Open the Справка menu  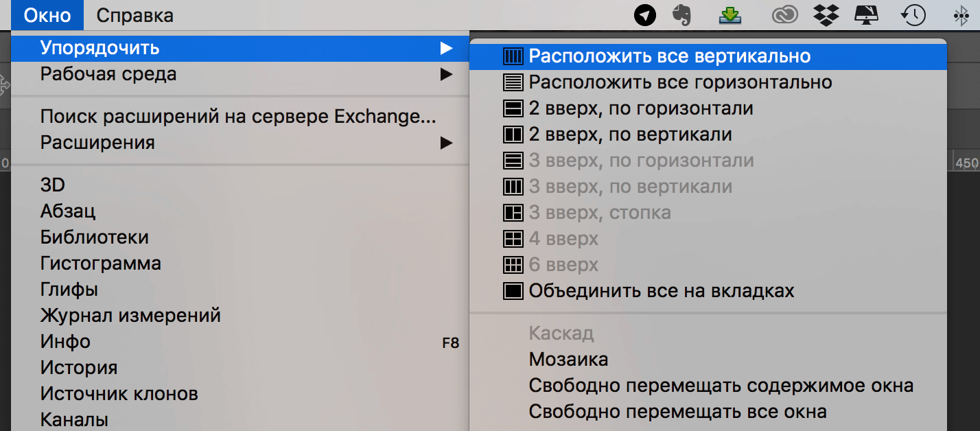tap(135, 14)
